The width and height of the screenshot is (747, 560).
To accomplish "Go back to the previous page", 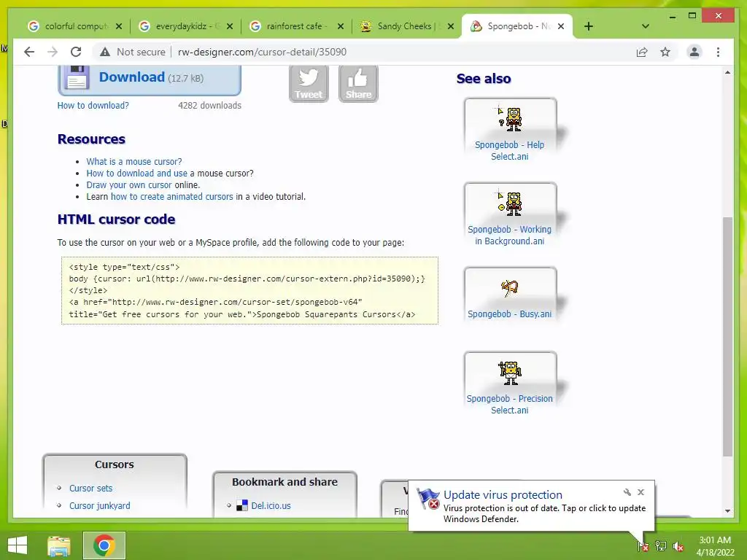I will coord(29,52).
